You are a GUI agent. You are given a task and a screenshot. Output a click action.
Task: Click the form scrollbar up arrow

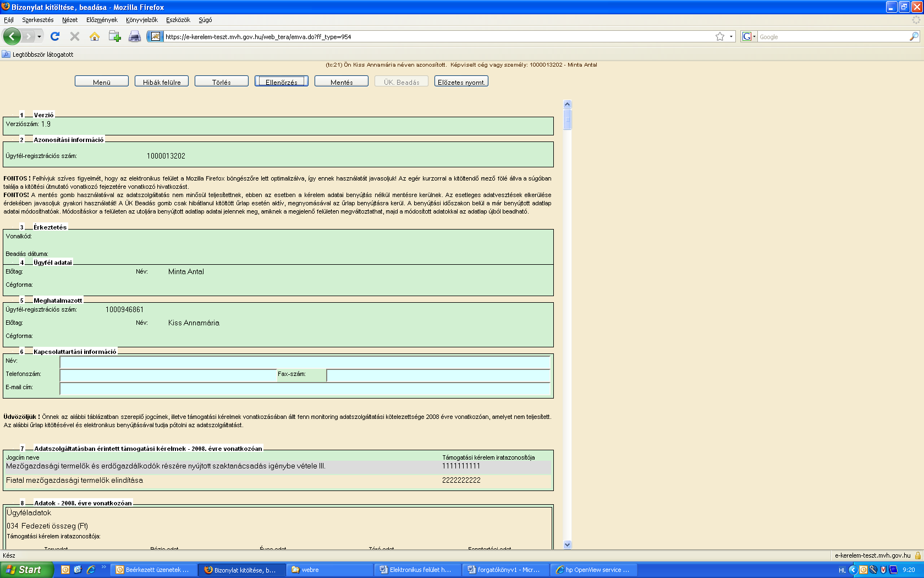coord(568,104)
